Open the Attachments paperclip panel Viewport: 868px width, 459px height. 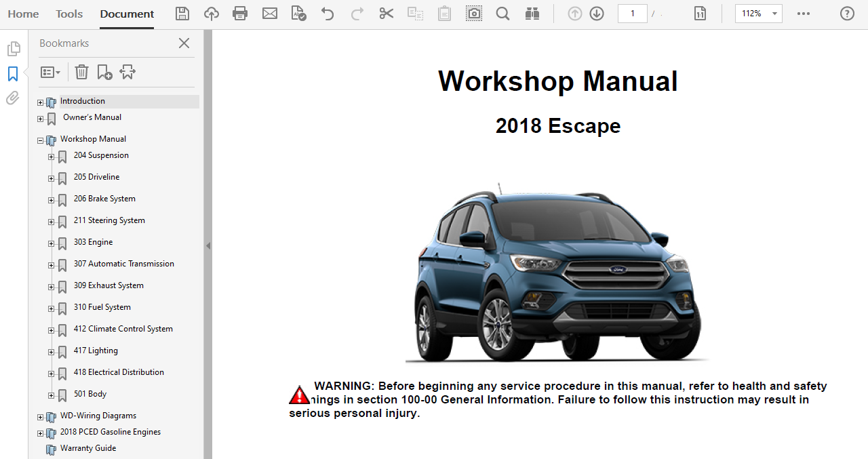coord(13,98)
